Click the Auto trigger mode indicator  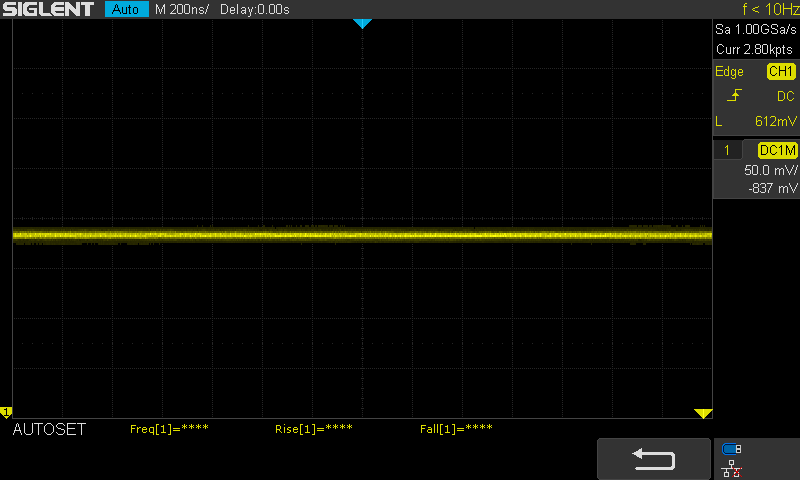[126, 9]
